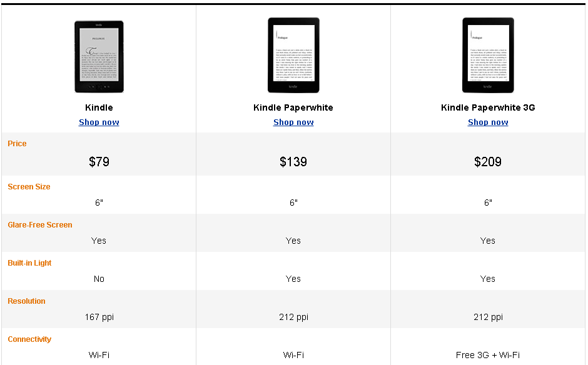The width and height of the screenshot is (588, 365).
Task: Click the Built-in Light row label
Action: coord(29,263)
